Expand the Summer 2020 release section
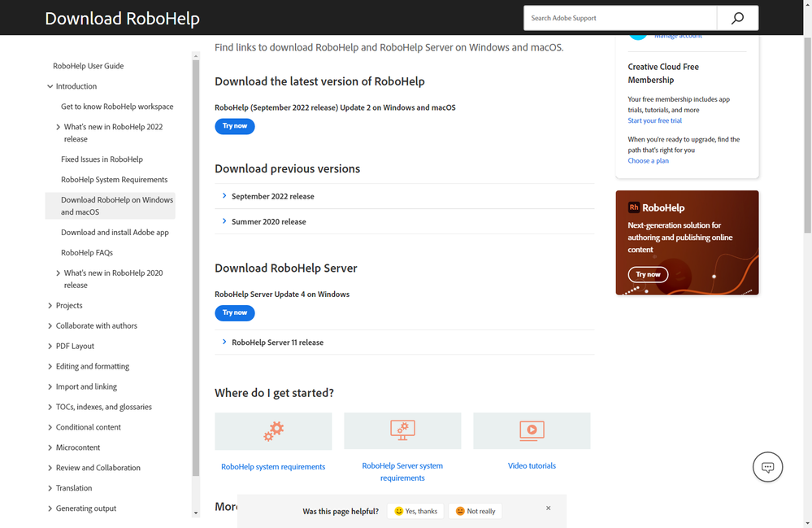Image resolution: width=812 pixels, height=528 pixels. (405, 222)
